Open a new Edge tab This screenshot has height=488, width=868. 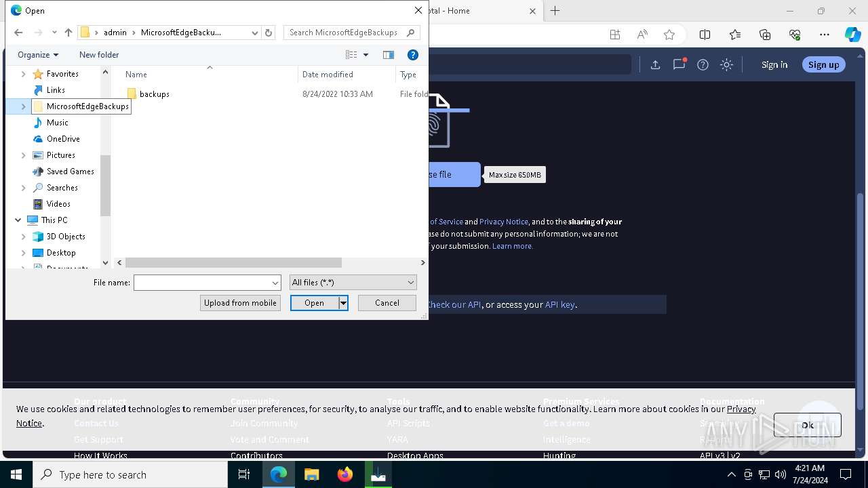555,11
